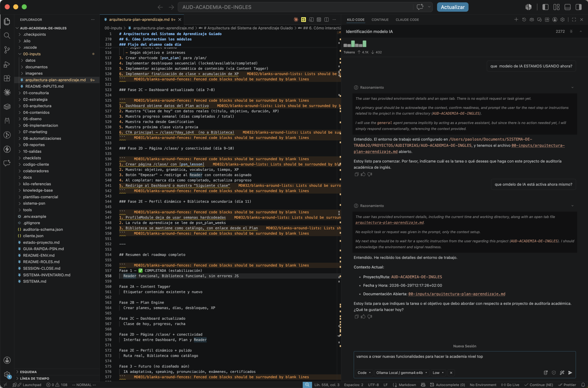
Task: Give thumbs down to first assistant response
Action: [370, 174]
